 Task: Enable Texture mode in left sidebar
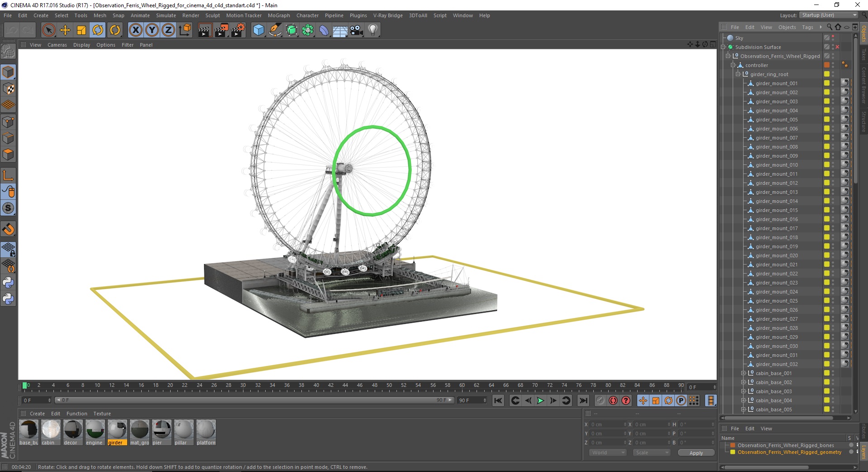[8, 89]
